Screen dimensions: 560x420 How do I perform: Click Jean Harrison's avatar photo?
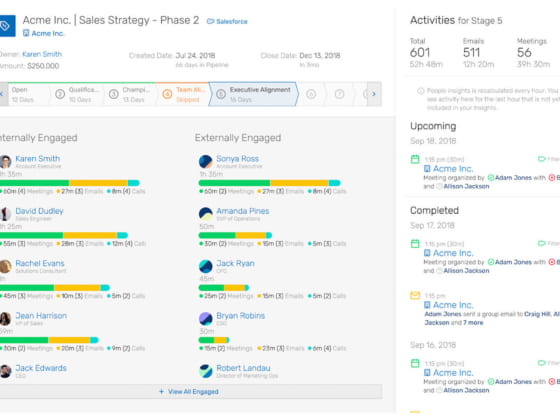click(5, 319)
